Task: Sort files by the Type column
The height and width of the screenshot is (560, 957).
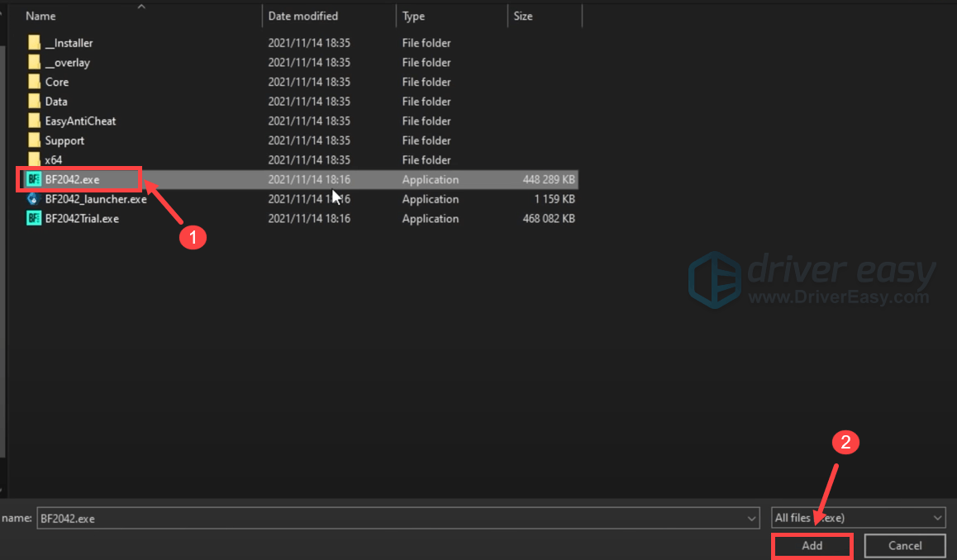Action: [413, 16]
